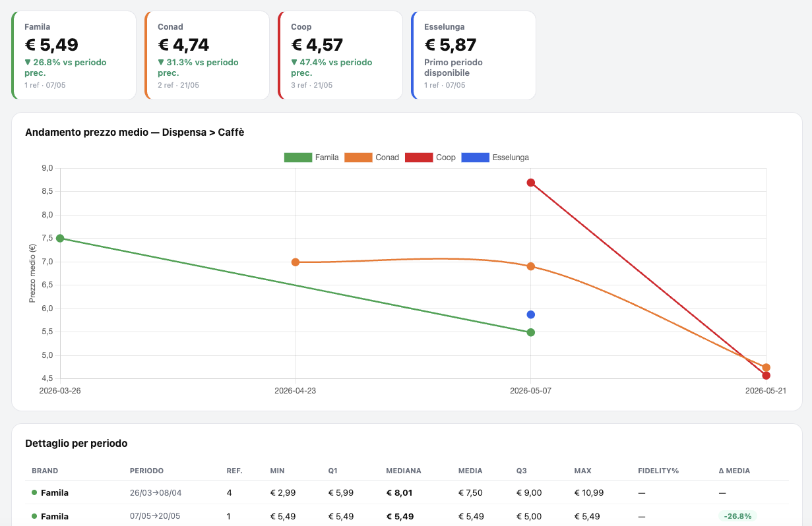Click Coop data point at 2026-05-21

(x=766, y=376)
